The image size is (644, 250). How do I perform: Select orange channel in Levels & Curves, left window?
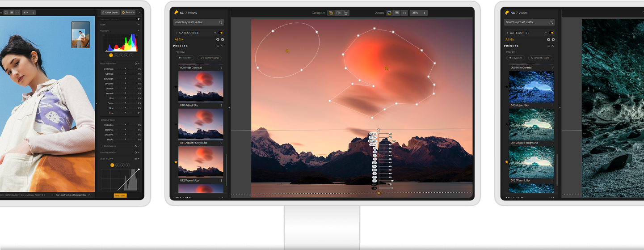pos(112,165)
